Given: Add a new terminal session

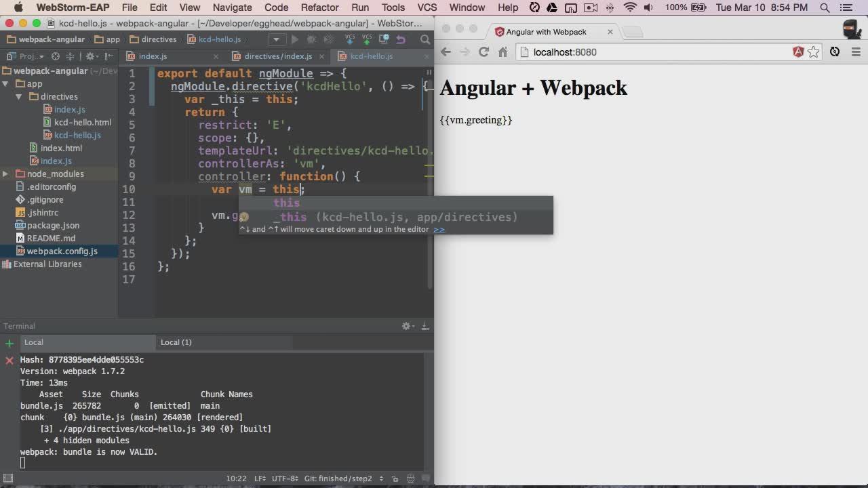Looking at the screenshot, I should coord(9,343).
